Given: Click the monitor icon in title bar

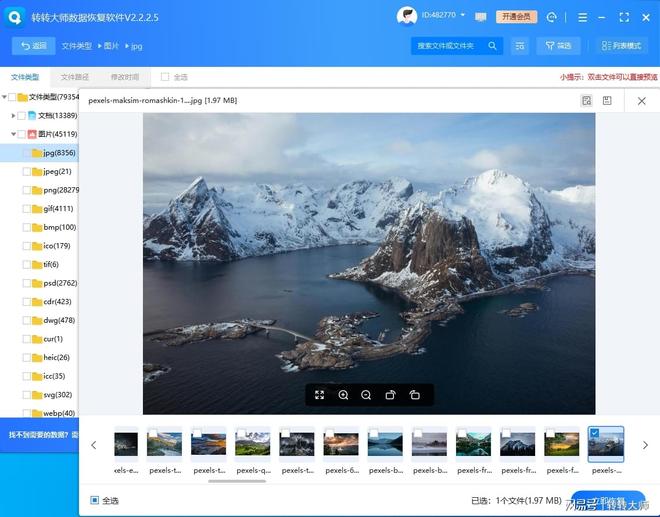Looking at the screenshot, I should pos(480,17).
